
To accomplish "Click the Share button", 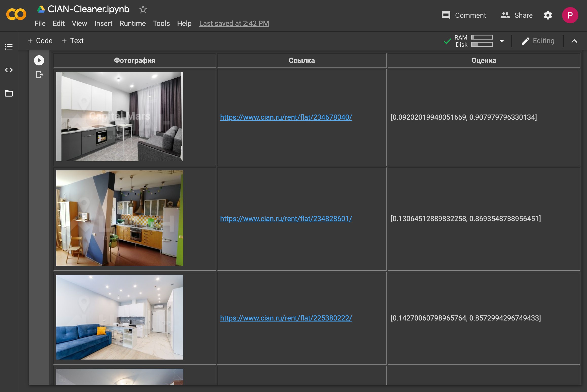I will 516,15.
